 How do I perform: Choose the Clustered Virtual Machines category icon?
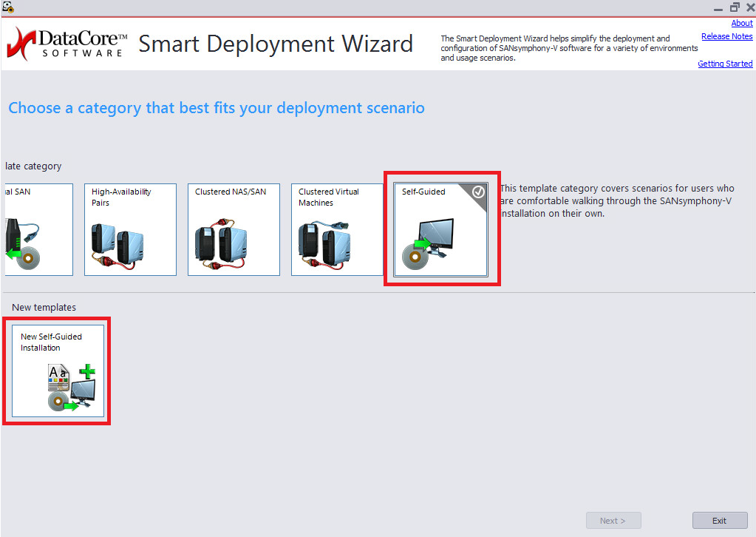337,229
